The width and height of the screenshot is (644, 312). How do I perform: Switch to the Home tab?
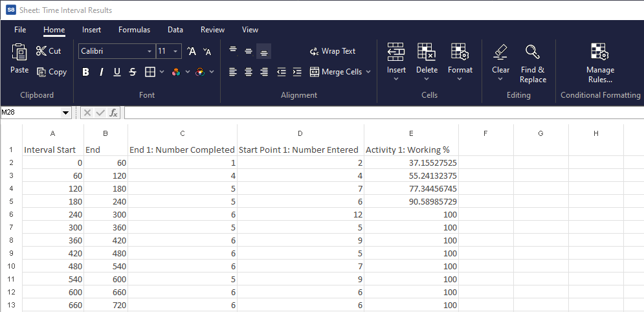(54, 30)
